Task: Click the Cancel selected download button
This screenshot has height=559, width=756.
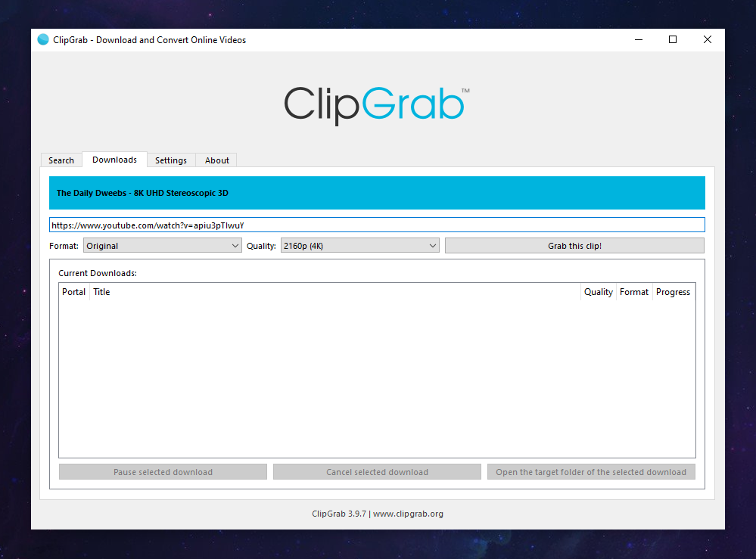Action: pos(377,472)
